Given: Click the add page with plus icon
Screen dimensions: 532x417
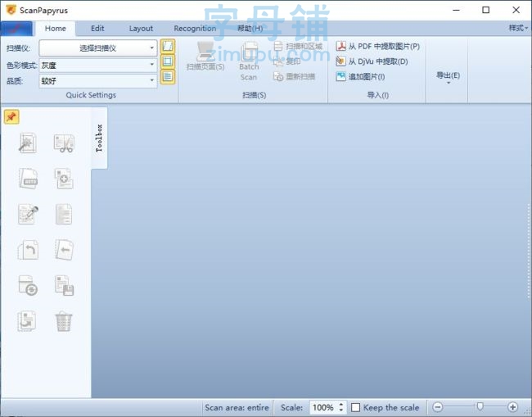Looking at the screenshot, I should (x=64, y=179).
